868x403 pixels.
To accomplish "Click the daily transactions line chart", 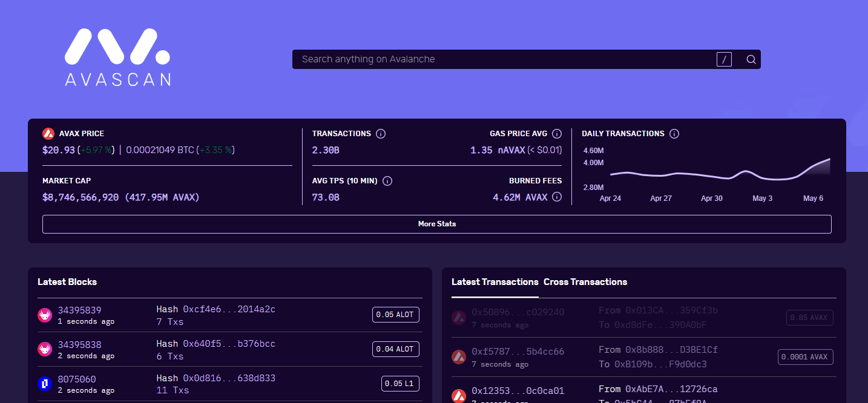I will click(720, 169).
